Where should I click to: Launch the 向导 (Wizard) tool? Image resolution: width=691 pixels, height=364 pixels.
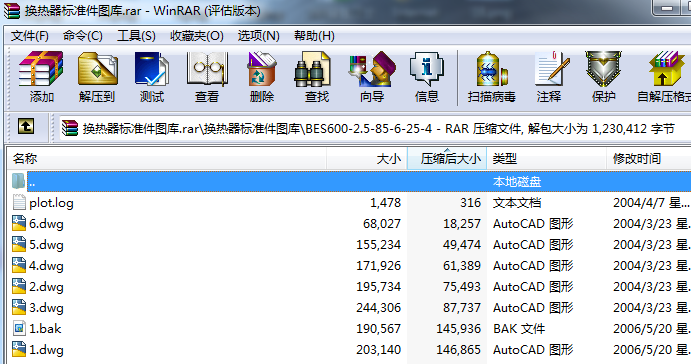(x=372, y=69)
